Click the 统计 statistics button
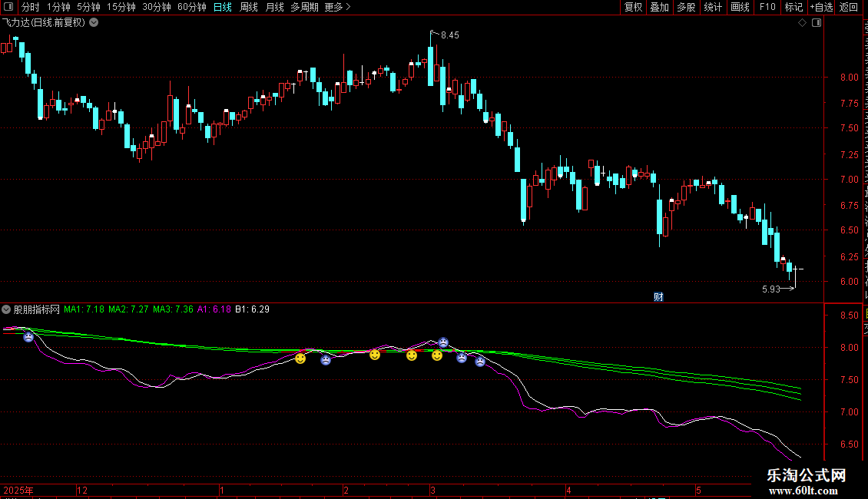This screenshot has height=499, width=868. pyautogui.click(x=712, y=7)
